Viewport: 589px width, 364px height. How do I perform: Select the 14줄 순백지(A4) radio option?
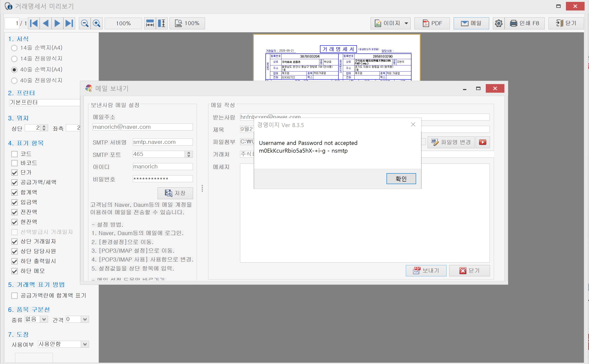14,48
